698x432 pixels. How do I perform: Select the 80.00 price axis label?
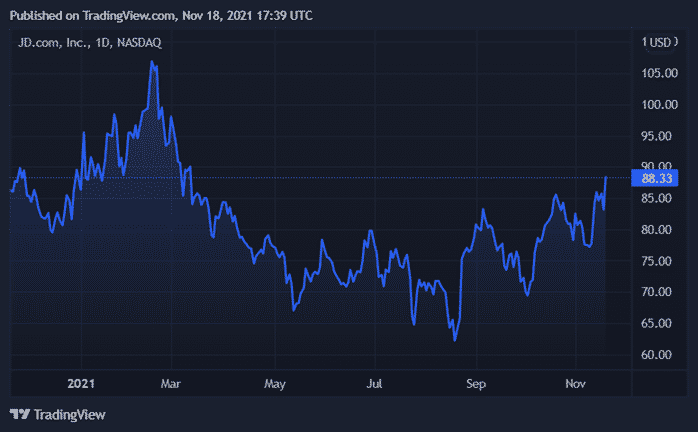click(x=656, y=230)
